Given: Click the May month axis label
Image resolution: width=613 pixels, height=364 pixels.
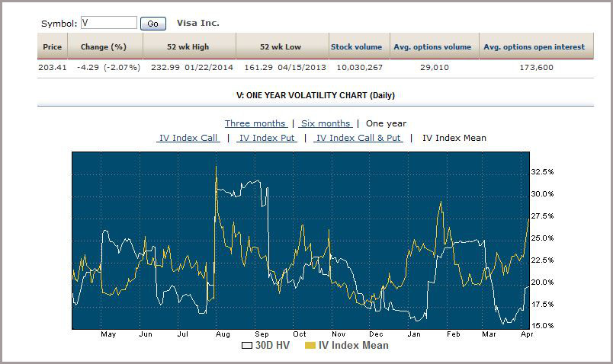Looking at the screenshot, I should (x=108, y=334).
